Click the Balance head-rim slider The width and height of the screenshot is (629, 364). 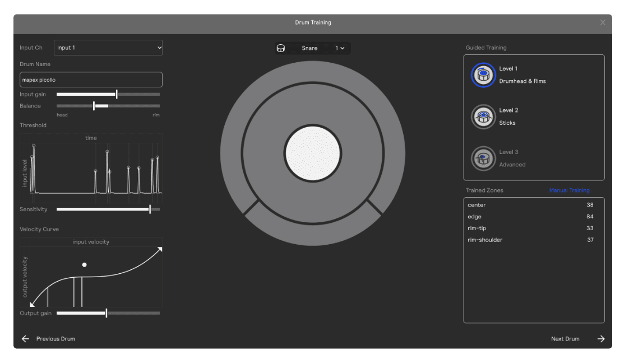[108, 106]
